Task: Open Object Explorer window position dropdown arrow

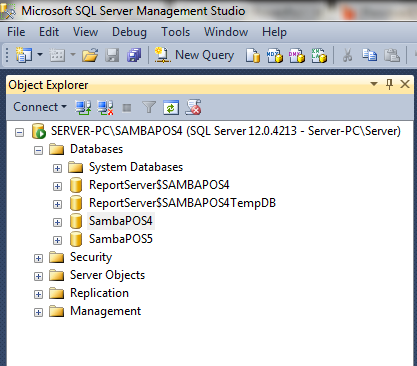Action: point(374,84)
